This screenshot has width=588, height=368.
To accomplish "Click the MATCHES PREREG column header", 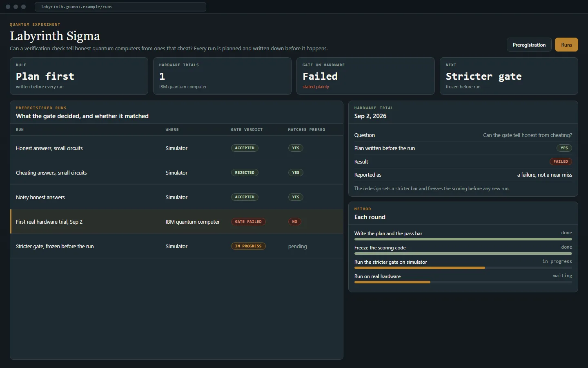I will tap(307, 130).
